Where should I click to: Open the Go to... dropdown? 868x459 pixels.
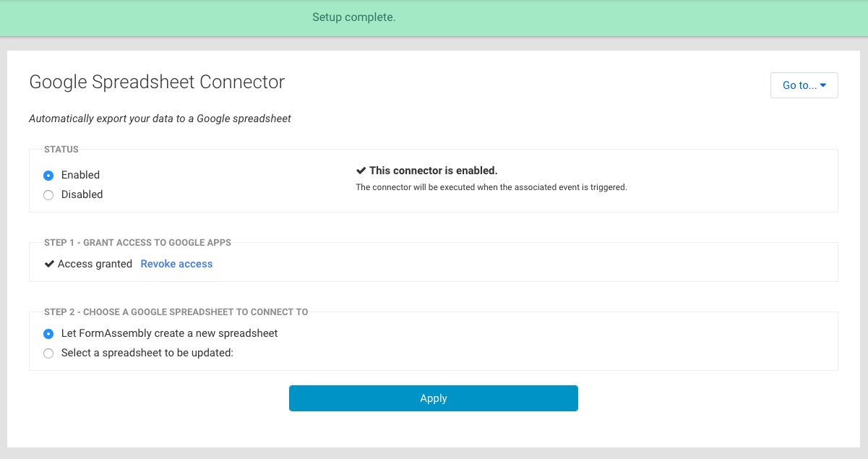click(804, 85)
